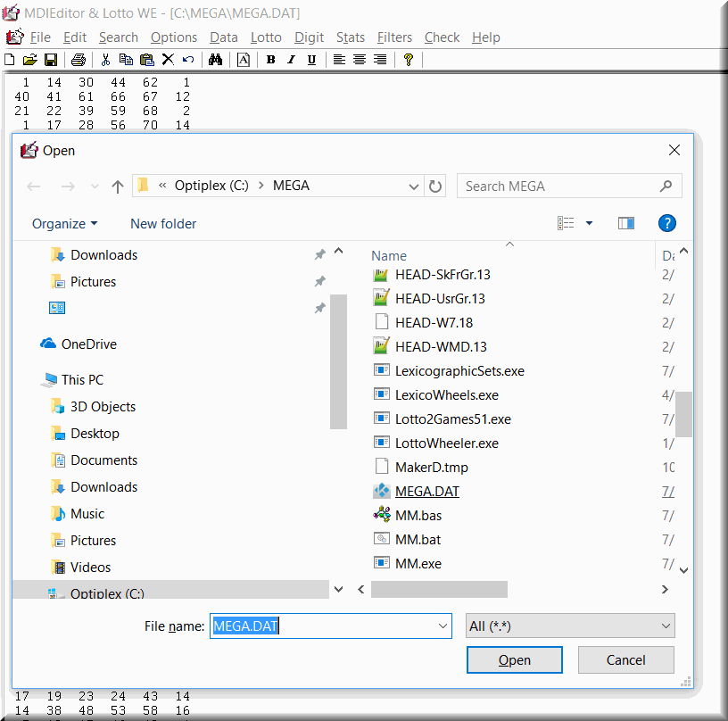
Task: Open the File name history dropdown
Action: click(x=443, y=626)
